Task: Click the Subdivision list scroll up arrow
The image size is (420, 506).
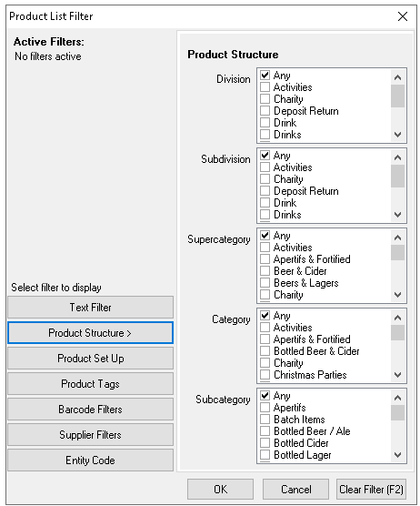Action: (398, 157)
